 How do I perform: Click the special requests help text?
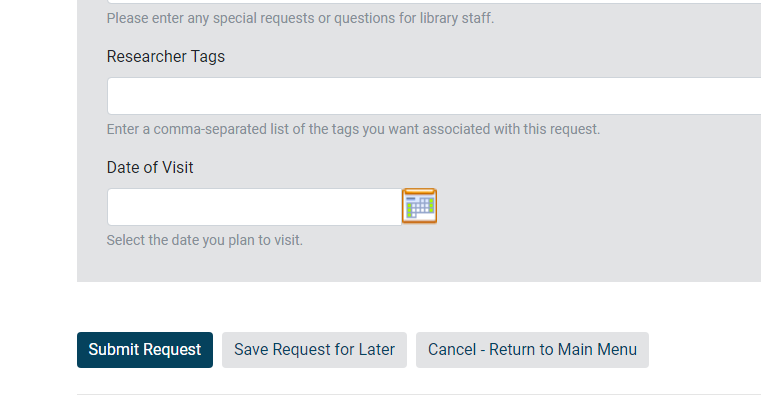[300, 18]
